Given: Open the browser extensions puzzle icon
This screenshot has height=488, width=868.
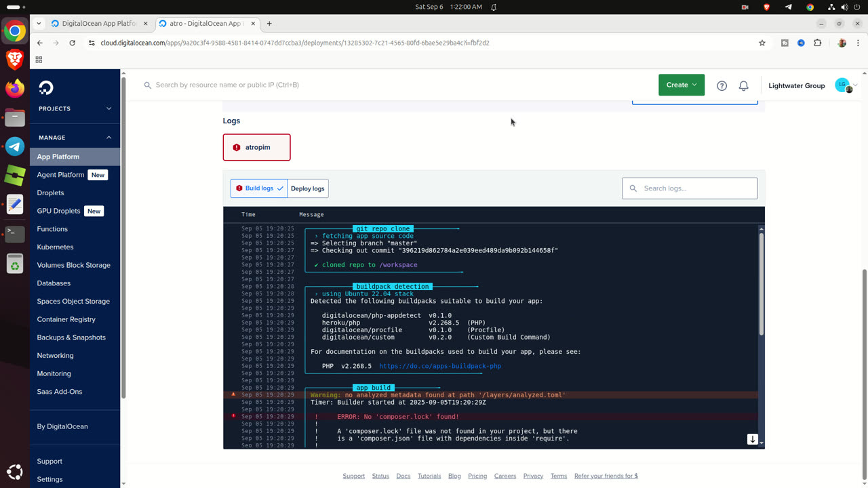Looking at the screenshot, I should (817, 43).
